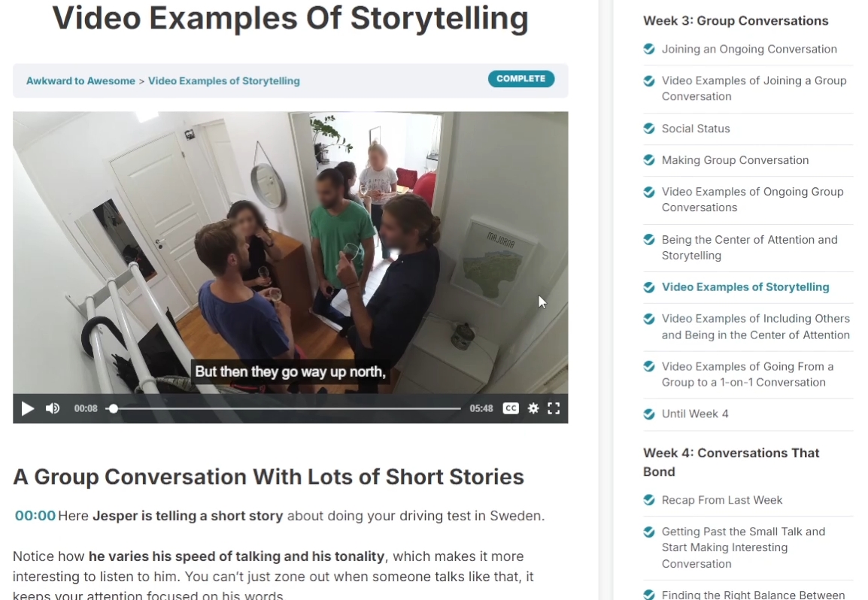This screenshot has width=868, height=600.
Task: Open Video Examples of Ongoing Group Conversations
Action: point(752,200)
